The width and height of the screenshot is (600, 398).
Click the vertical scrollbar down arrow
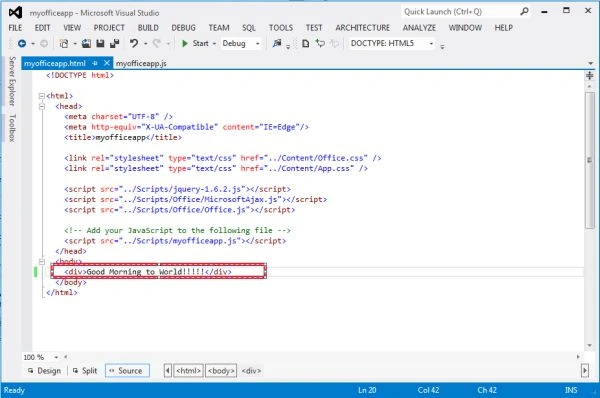tap(590, 346)
